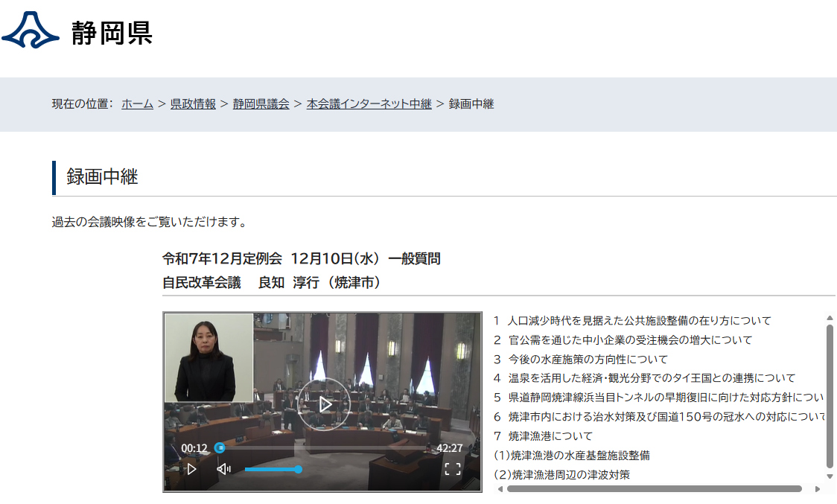Mute the video using the speaker icon
The height and width of the screenshot is (504, 837).
tap(223, 469)
